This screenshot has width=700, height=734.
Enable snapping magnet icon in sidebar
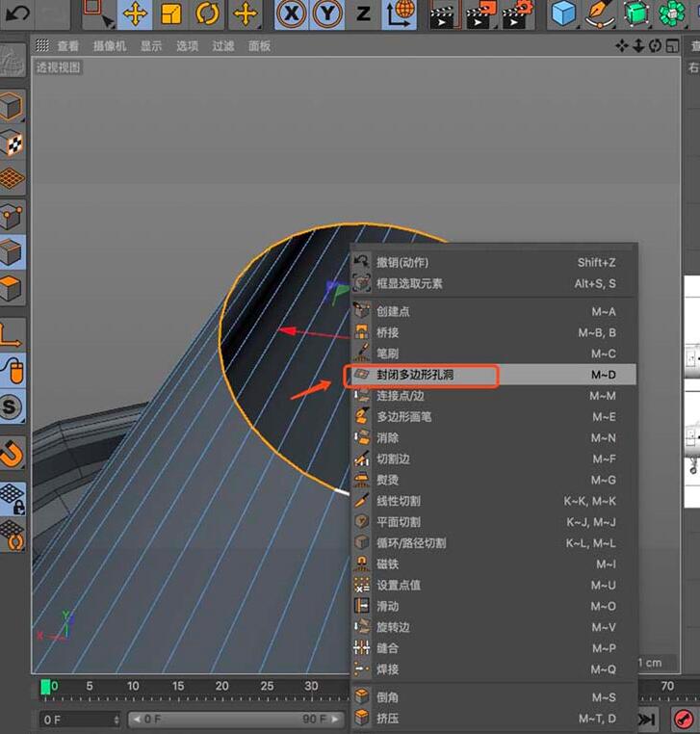point(13,453)
